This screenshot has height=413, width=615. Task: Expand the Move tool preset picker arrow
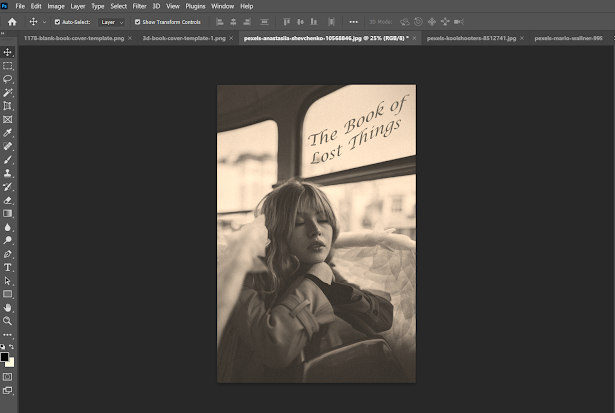coord(45,21)
